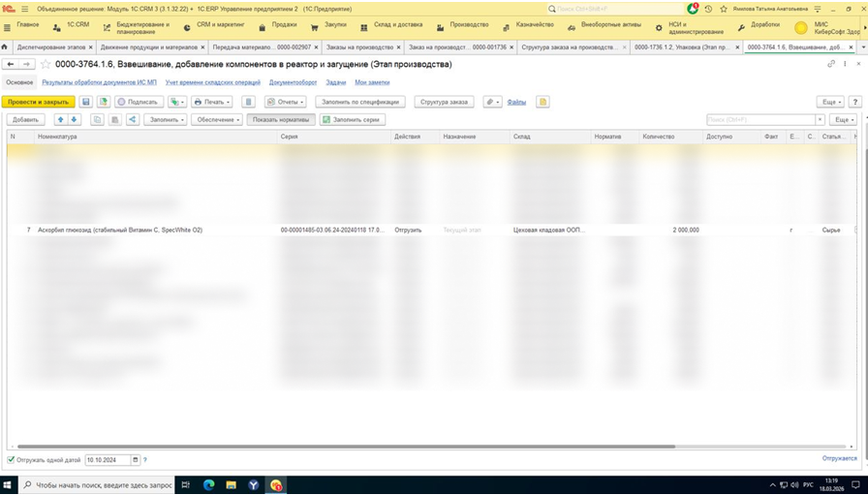The width and height of the screenshot is (868, 495).
Task: Click the 'Провести и закрыть' button
Action: pyautogui.click(x=38, y=102)
